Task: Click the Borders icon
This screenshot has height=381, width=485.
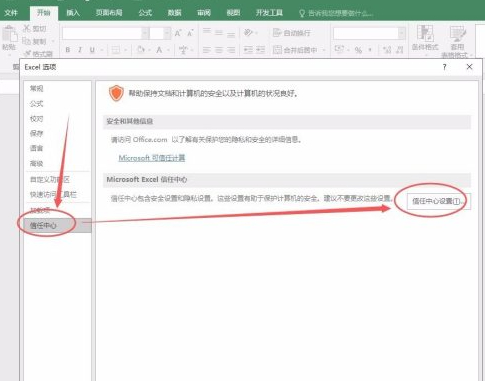Action: (x=116, y=50)
